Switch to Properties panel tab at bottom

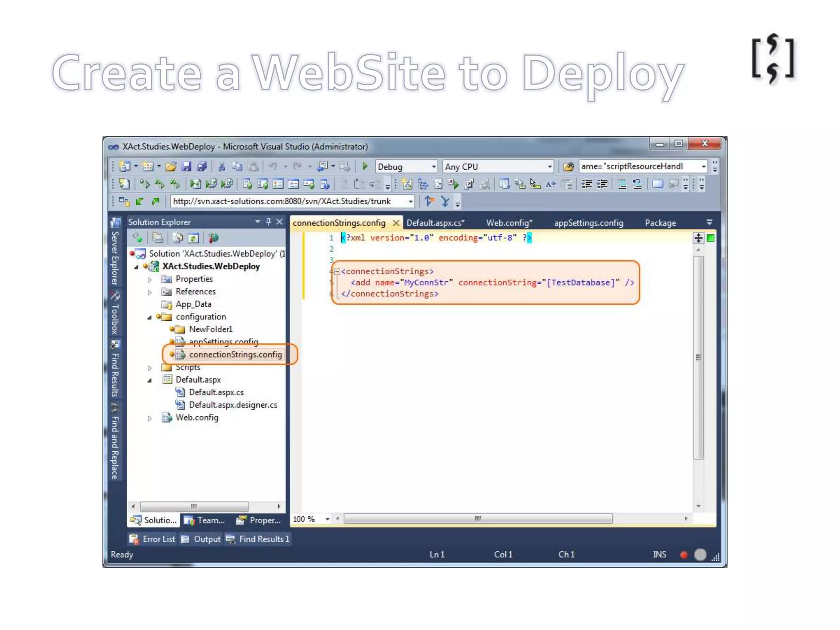258,520
